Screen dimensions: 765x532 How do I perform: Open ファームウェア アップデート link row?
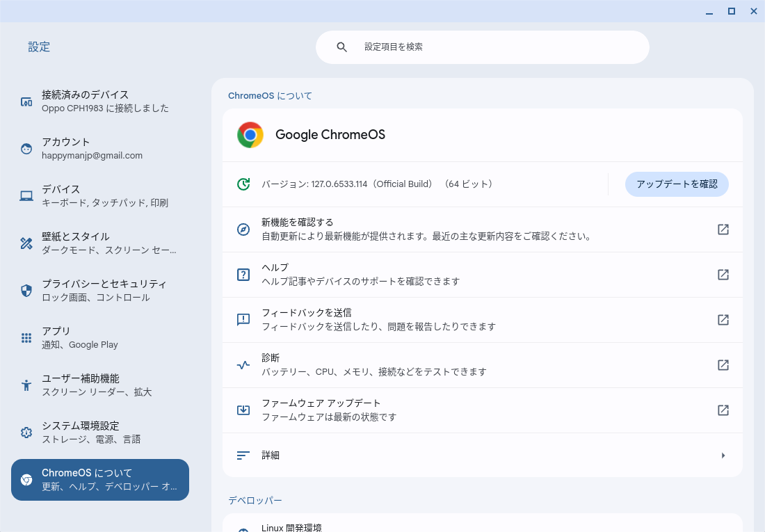pos(483,410)
